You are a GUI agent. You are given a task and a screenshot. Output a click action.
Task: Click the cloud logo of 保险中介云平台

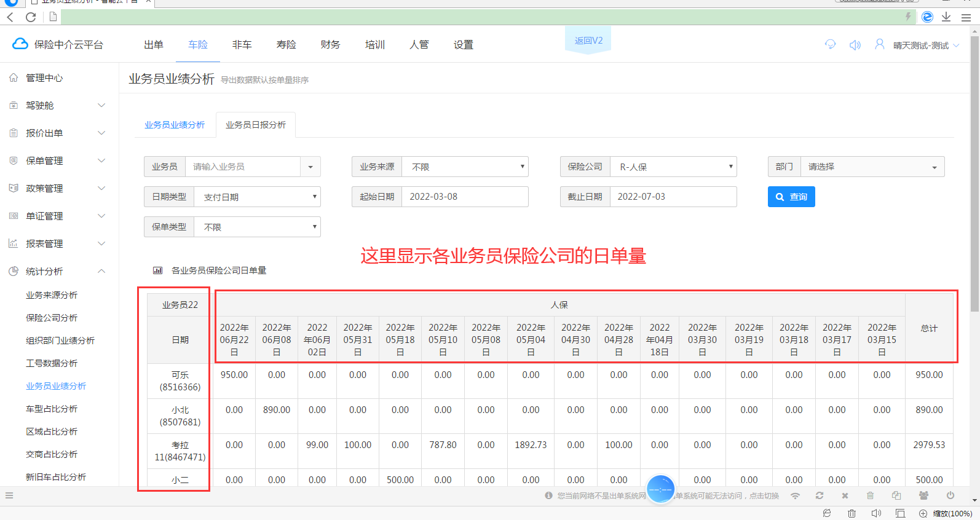tap(20, 44)
